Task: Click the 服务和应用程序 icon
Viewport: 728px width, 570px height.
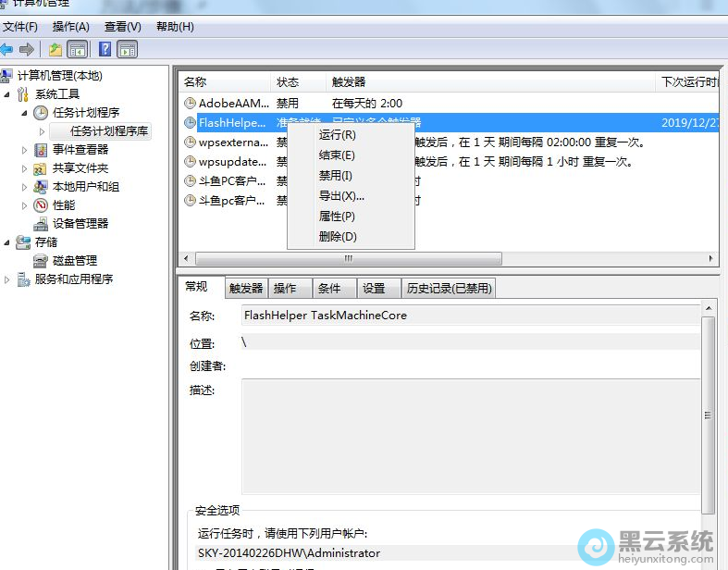Action: click(x=23, y=279)
